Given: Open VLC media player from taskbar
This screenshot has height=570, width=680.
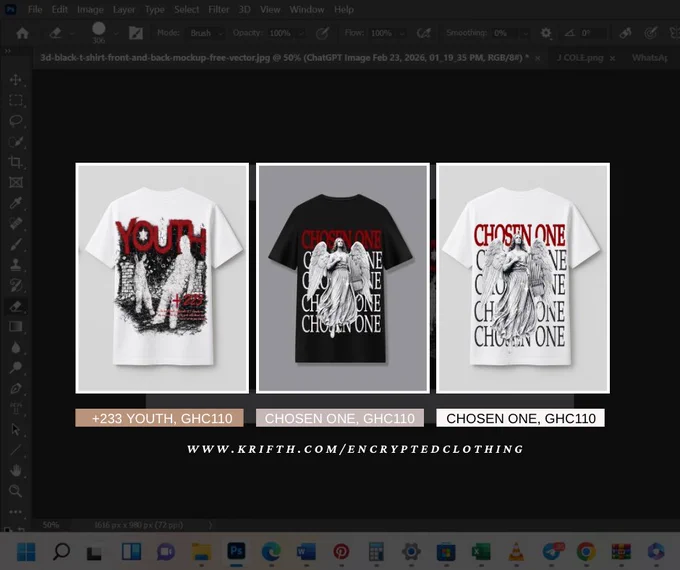Looking at the screenshot, I should [516, 552].
